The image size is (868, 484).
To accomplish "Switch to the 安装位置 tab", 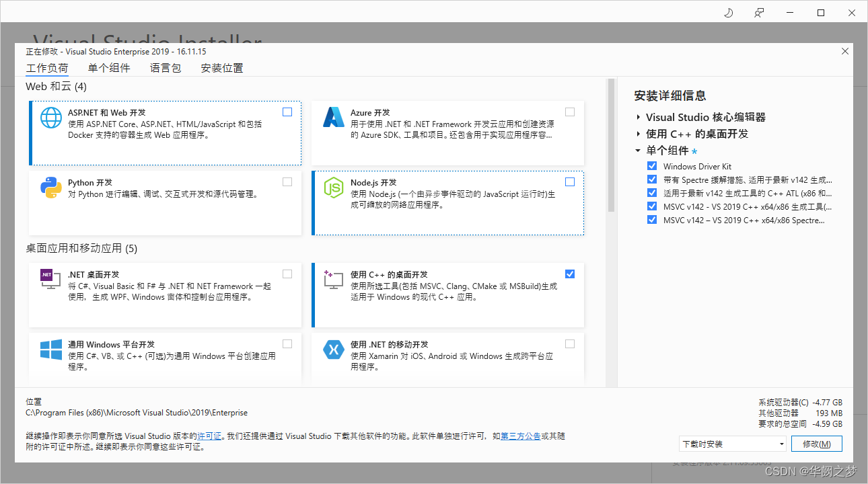I will click(x=222, y=68).
